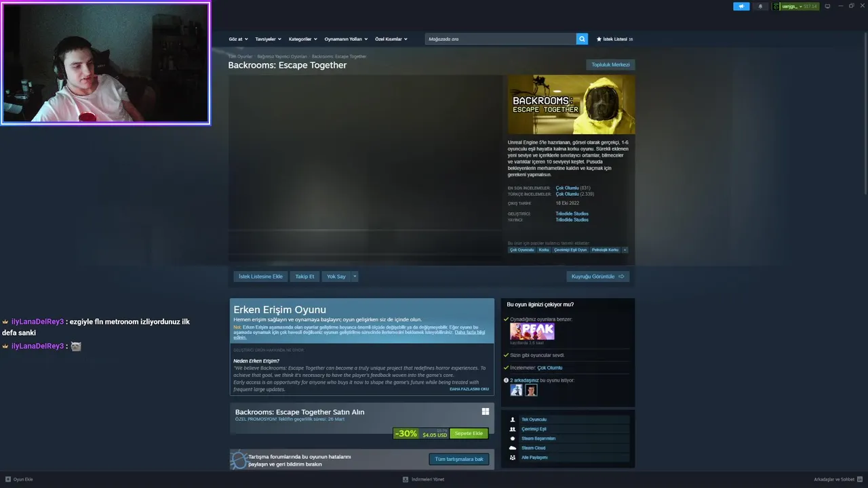Click the $4.05 USD price
This screenshot has width=868, height=488.
(435, 435)
